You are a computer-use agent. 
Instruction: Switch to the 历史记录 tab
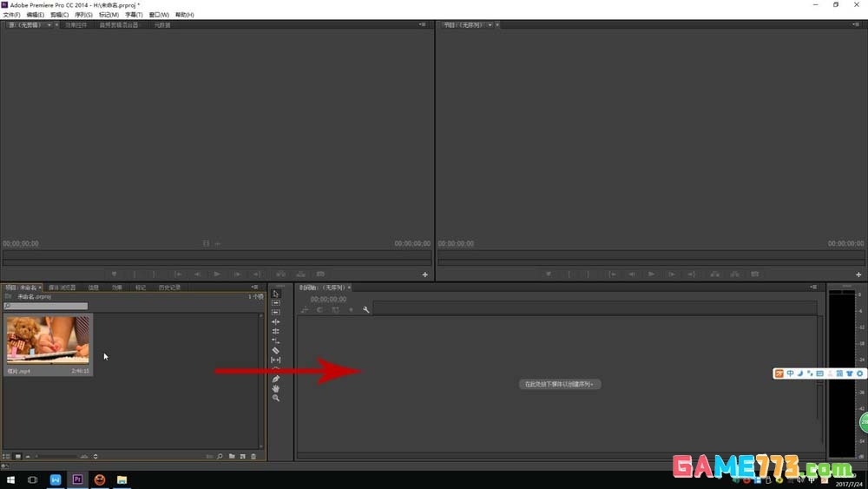click(169, 288)
